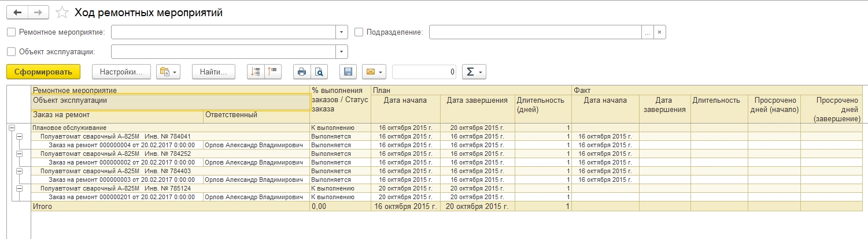868x239 pixels.
Task: Open the sum Σ dropdown
Action: coord(474,72)
